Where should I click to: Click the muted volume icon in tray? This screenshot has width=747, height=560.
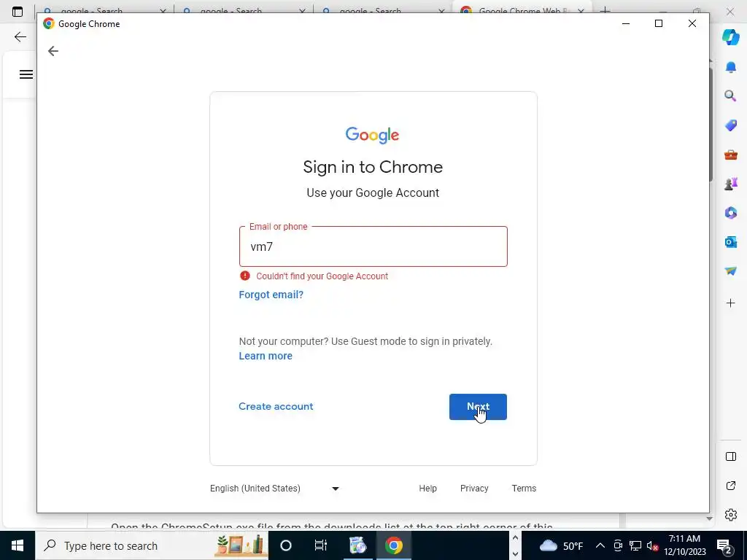point(652,545)
